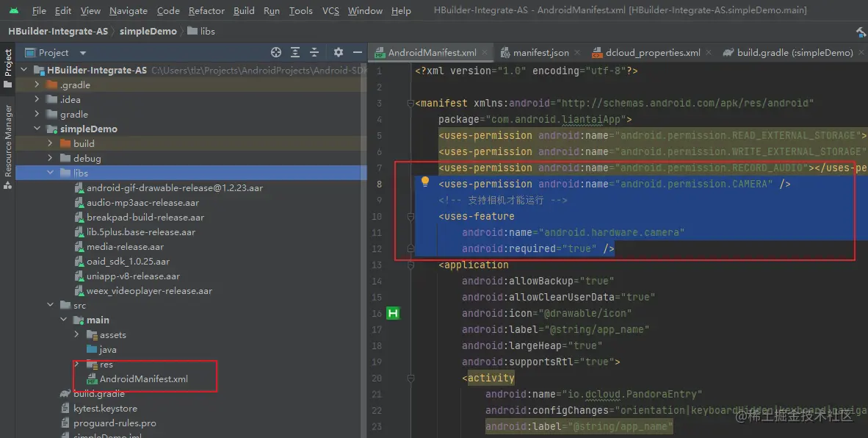Screen dimensions: 868x438
Task: Open the Resource Manager side tab
Action: pyautogui.click(x=8, y=147)
